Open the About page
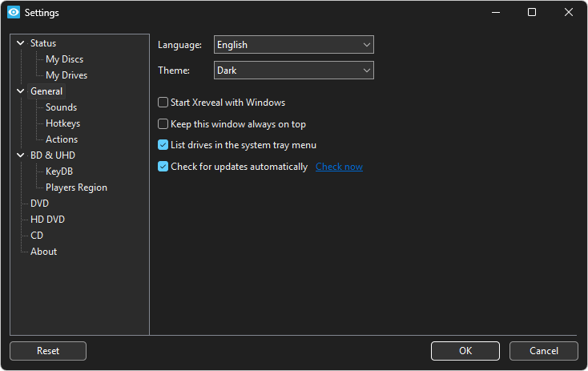588x371 pixels. pyautogui.click(x=43, y=252)
